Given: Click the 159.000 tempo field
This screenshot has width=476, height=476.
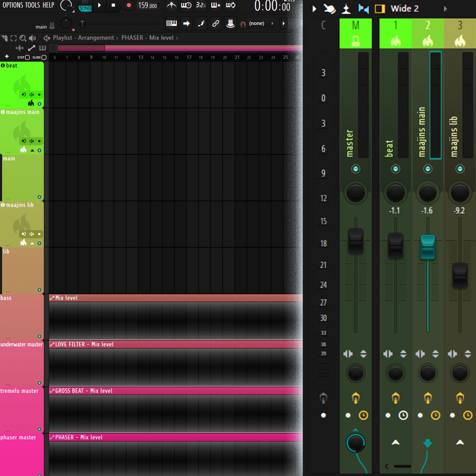Looking at the screenshot, I should [148, 6].
